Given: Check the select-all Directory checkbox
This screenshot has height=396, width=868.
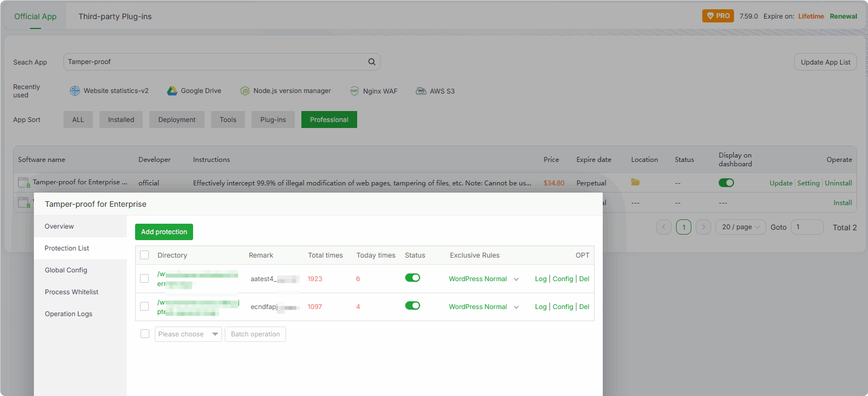Looking at the screenshot, I should click(x=144, y=255).
